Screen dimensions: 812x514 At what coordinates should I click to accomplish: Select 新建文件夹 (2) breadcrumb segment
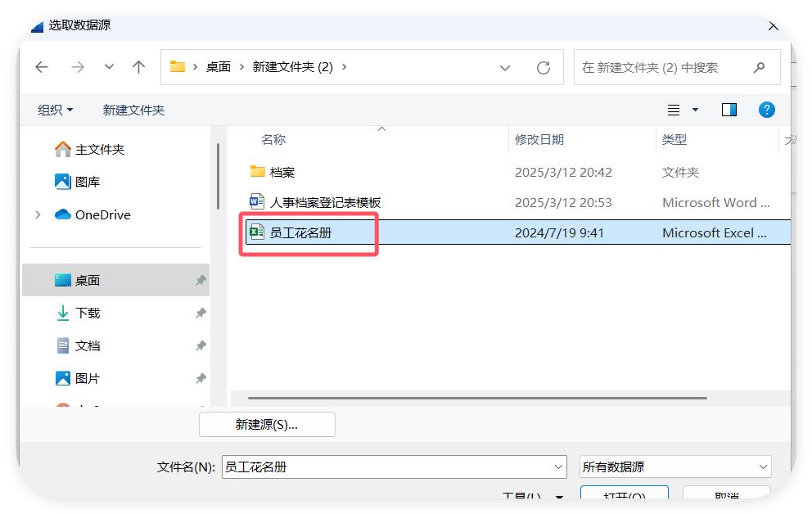tap(292, 67)
